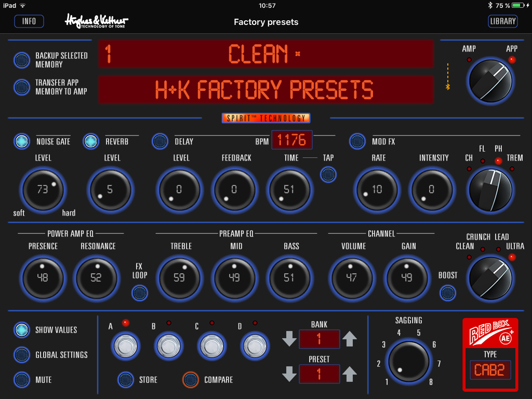This screenshot has height=399, width=532.
Task: Click the BPM display showing 1176
Action: pyautogui.click(x=292, y=140)
